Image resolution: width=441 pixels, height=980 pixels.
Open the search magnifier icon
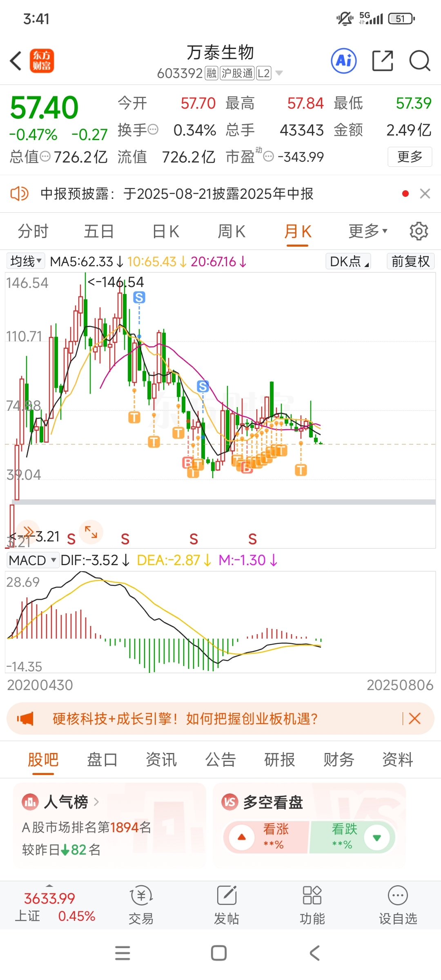pos(420,61)
